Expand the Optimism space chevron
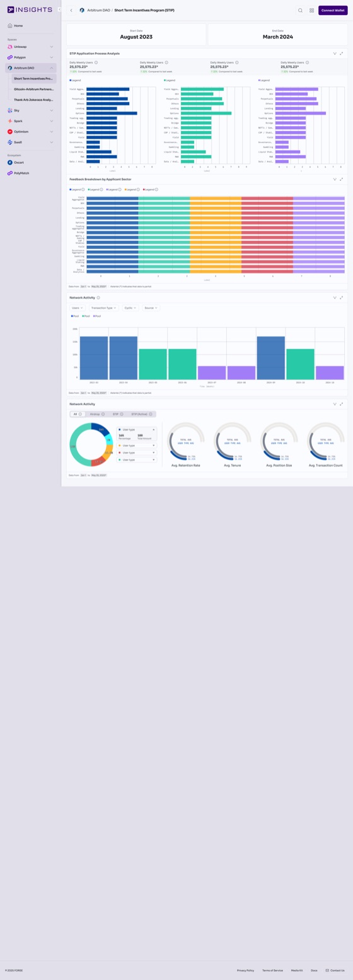Viewport: 353px width, 980px height. coord(52,132)
